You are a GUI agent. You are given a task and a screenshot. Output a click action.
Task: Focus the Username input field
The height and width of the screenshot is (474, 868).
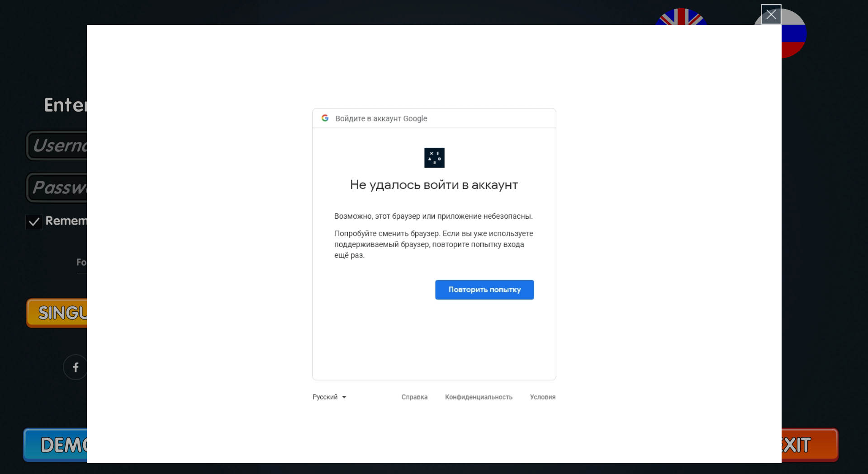(57, 145)
